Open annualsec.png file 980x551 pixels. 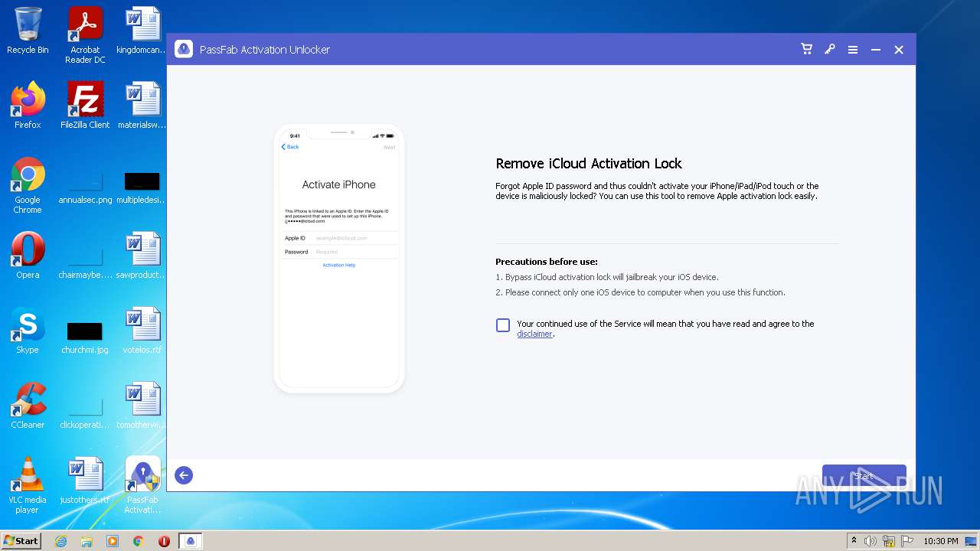(85, 188)
